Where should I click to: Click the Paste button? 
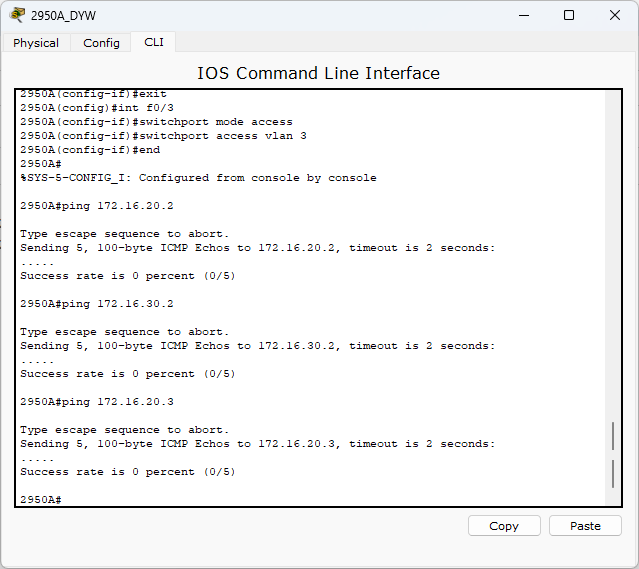(x=585, y=526)
